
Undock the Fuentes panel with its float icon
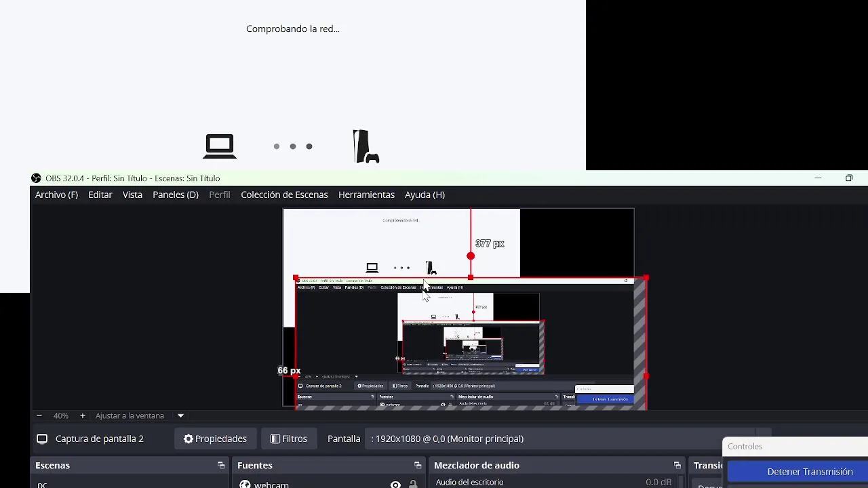[418, 465]
